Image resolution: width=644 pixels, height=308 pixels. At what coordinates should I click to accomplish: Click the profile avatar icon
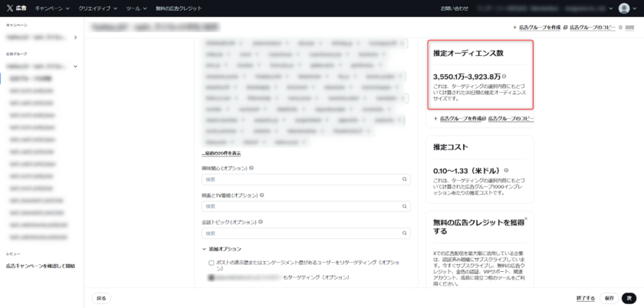coord(624,8)
